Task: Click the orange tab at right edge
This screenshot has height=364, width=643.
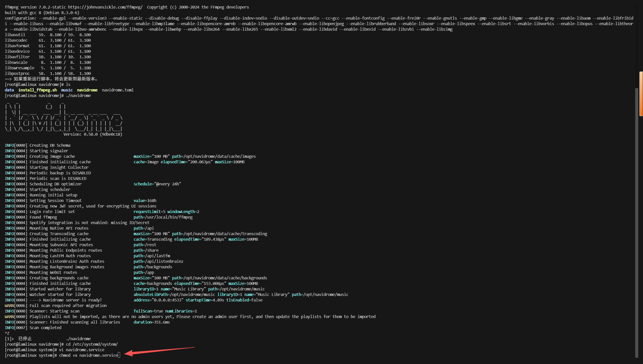Action: coord(641,93)
